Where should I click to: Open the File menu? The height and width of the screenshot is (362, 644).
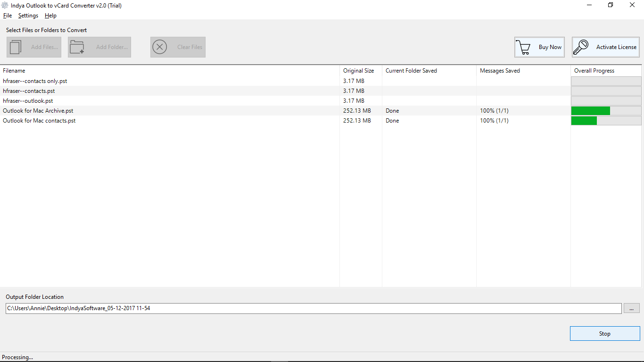point(8,16)
